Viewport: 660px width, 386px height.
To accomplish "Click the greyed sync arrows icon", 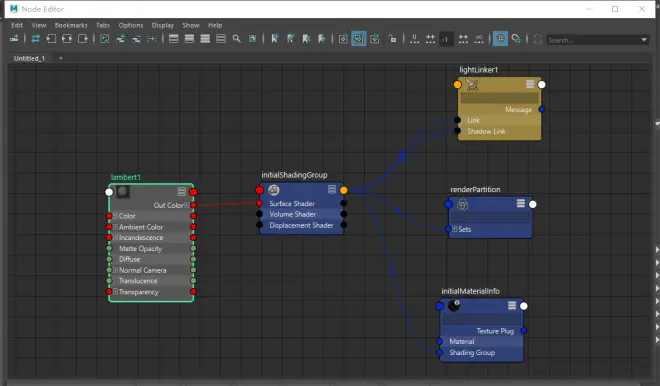I will (538, 39).
